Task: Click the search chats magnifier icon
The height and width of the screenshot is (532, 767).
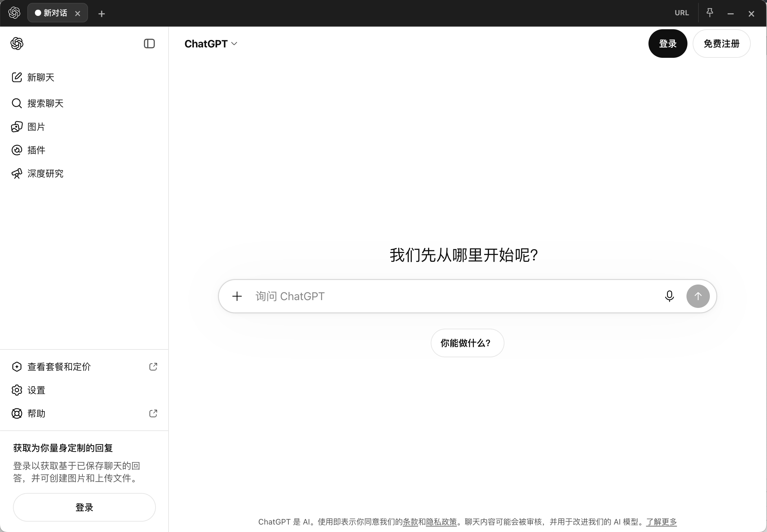Action: [17, 103]
